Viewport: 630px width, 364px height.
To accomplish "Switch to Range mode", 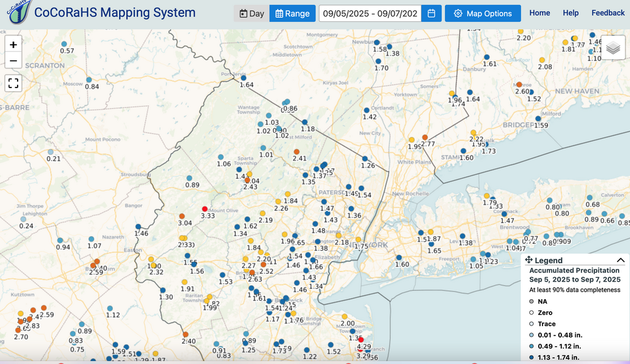I will click(292, 13).
